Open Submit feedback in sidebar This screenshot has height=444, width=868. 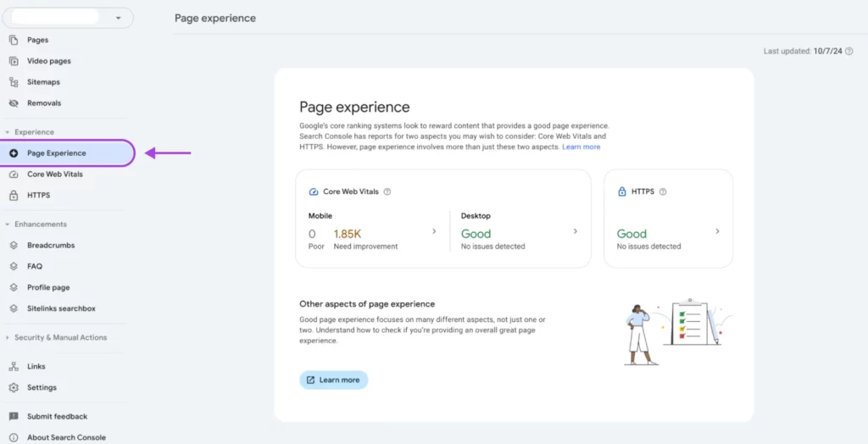click(57, 417)
